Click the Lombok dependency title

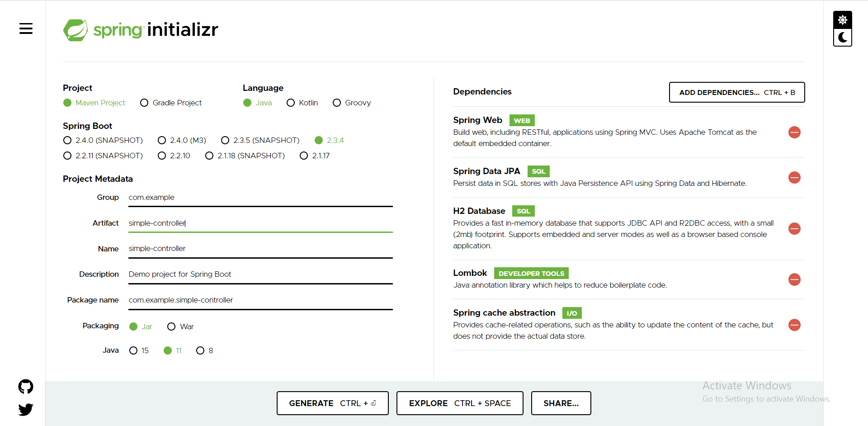pyautogui.click(x=470, y=273)
